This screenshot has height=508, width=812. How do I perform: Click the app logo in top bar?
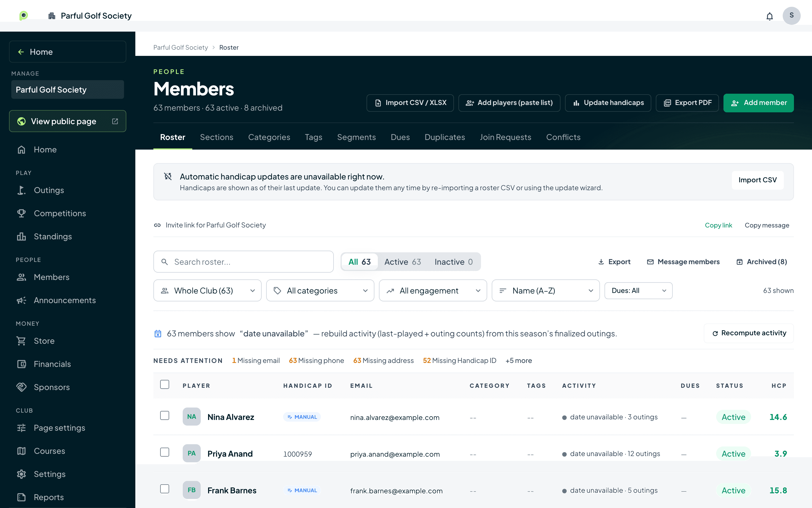23,16
